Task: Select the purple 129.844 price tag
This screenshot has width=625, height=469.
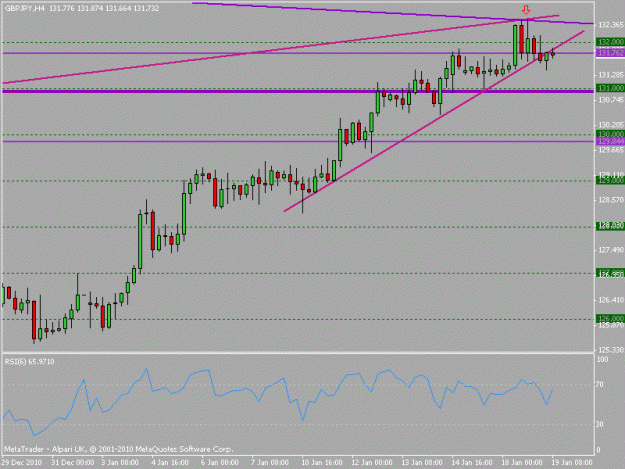Action: tap(610, 141)
